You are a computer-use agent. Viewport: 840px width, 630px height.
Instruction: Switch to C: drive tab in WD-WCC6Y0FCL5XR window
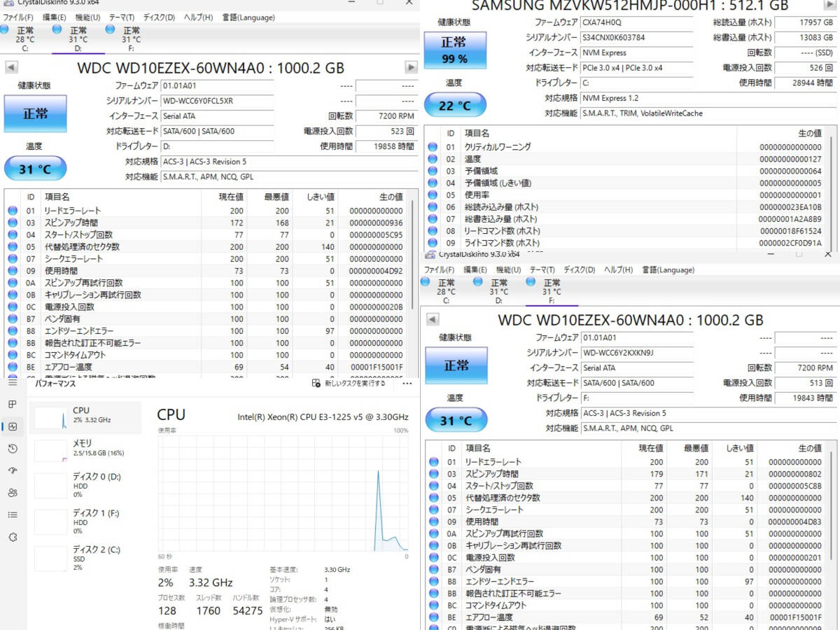click(25, 39)
